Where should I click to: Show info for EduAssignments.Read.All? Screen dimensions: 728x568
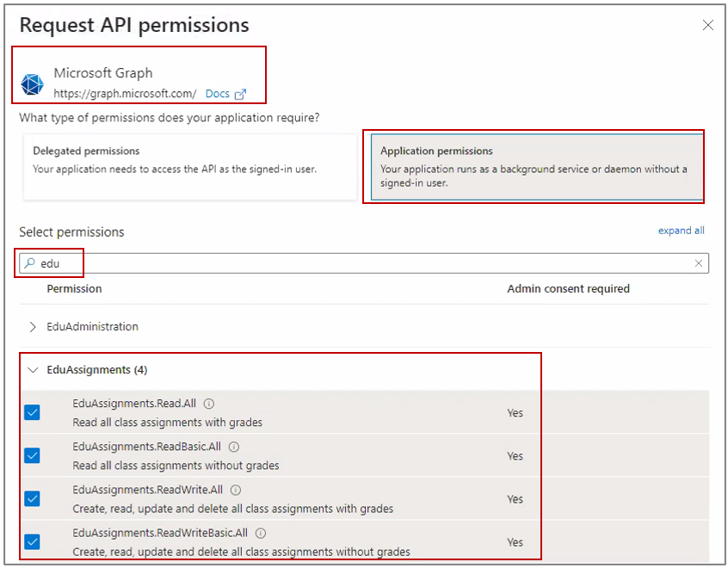[209, 404]
